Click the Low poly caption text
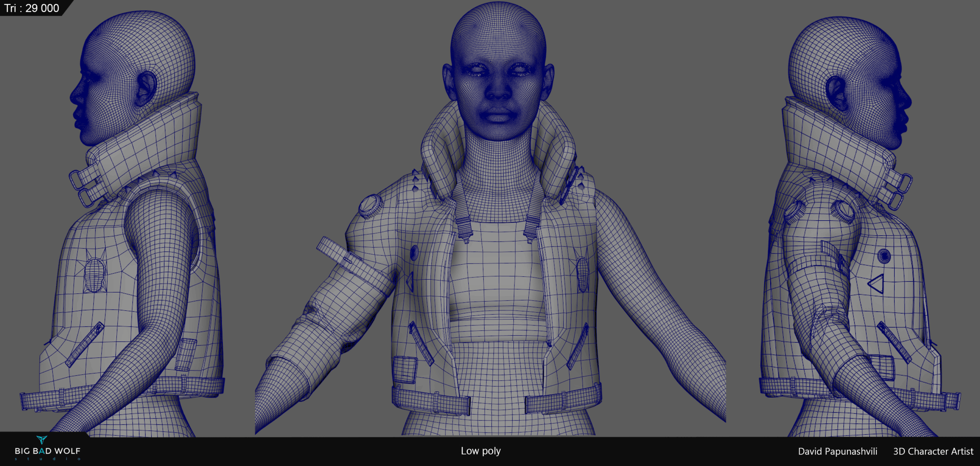The image size is (980, 466). click(x=480, y=451)
